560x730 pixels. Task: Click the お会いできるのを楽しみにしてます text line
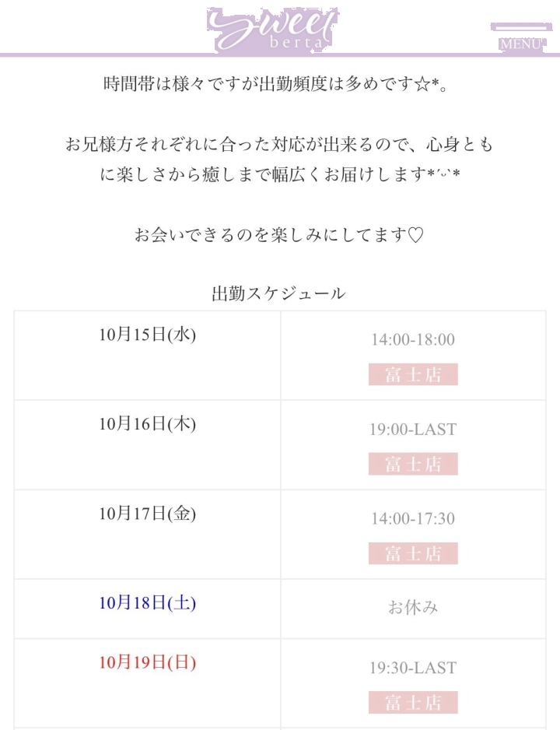pos(278,234)
